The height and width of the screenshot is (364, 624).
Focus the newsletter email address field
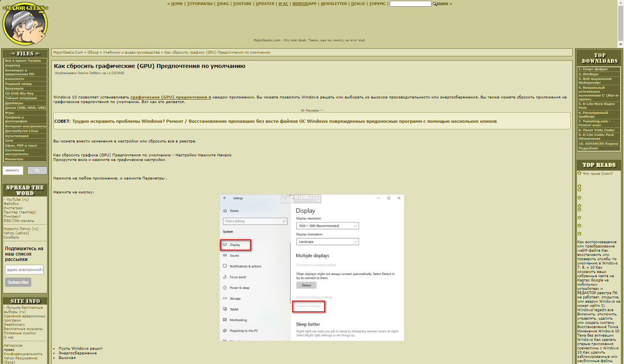pos(24,270)
